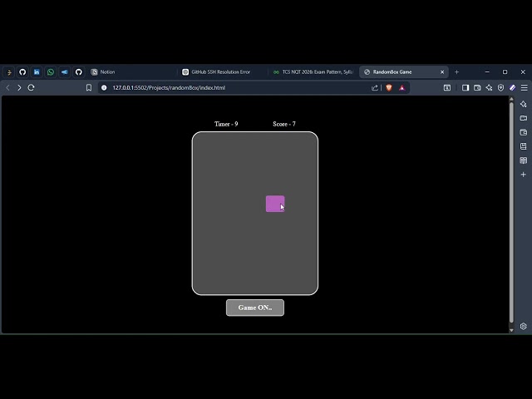Click the "Score - 7" text
The image size is (532, 399).
coord(284,124)
